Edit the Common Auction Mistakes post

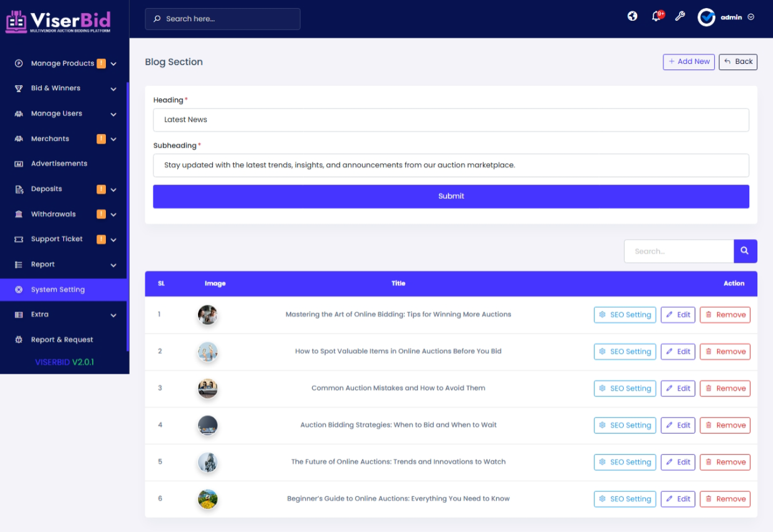[678, 389]
